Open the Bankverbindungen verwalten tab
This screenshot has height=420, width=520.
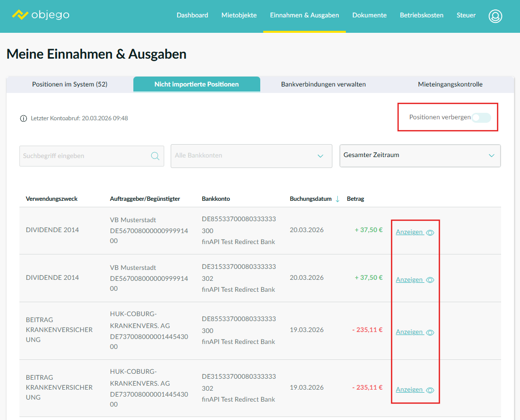pyautogui.click(x=323, y=84)
